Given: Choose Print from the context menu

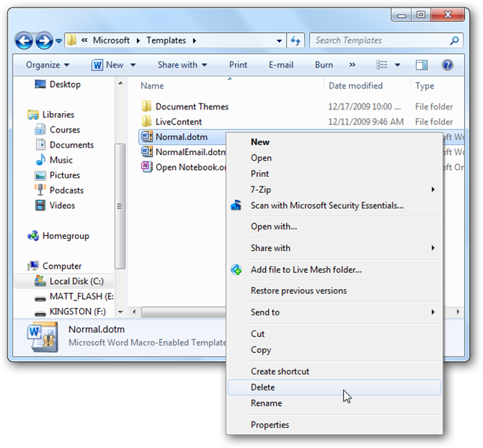Looking at the screenshot, I should pos(334,174).
